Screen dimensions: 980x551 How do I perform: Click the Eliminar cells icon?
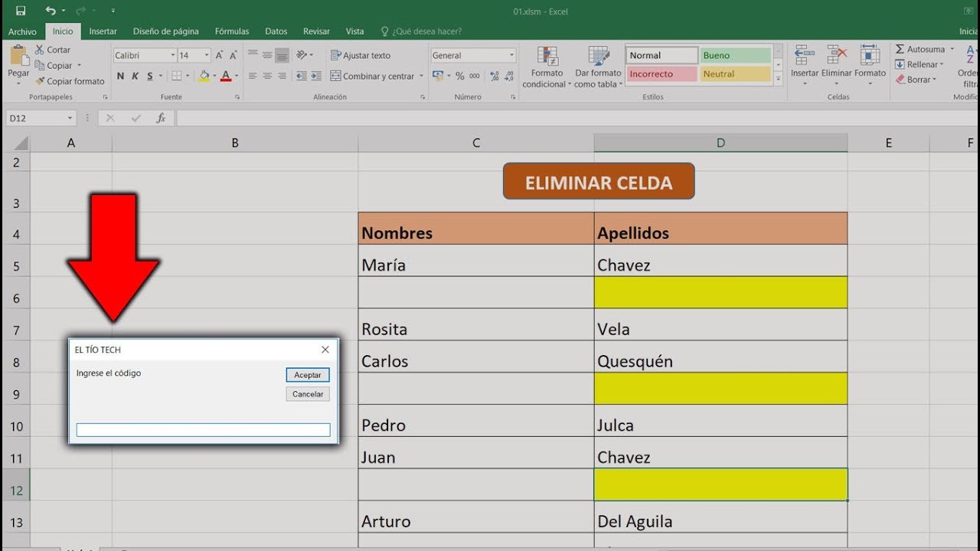pos(837,55)
